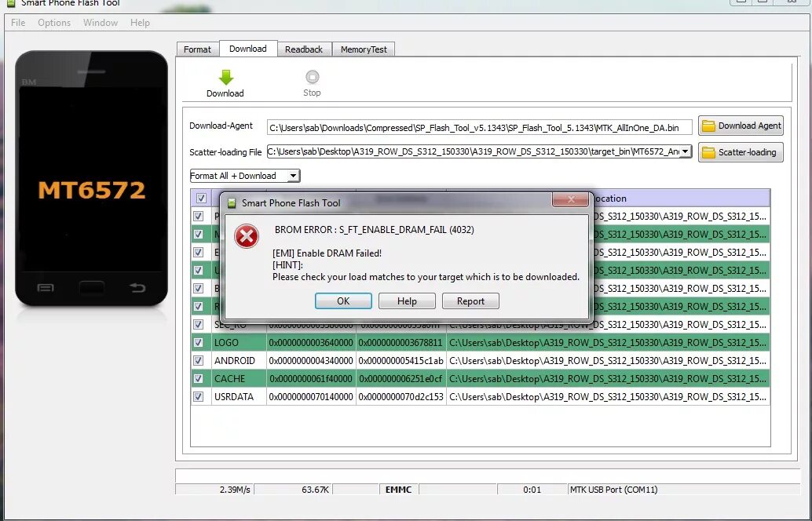Open the File menu
Viewport: 812px width, 521px height.
coord(18,23)
